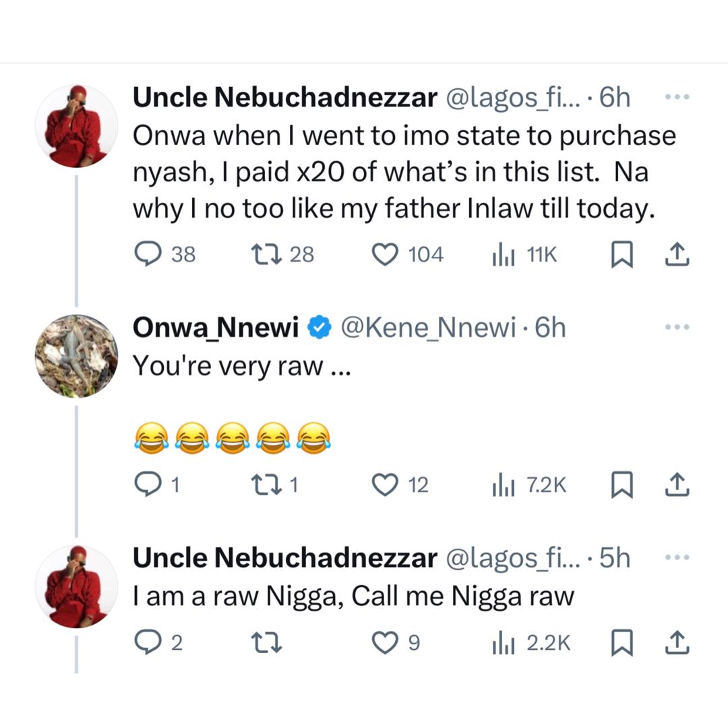View analytics showing 2.2K views

pyautogui.click(x=503, y=643)
